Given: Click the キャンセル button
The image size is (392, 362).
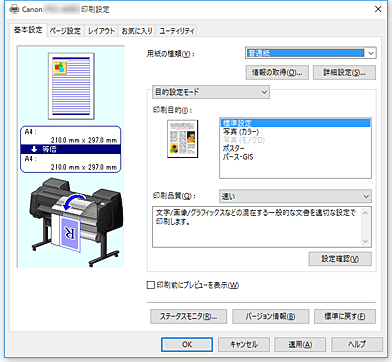Looking at the screenshot, I should click(244, 344).
